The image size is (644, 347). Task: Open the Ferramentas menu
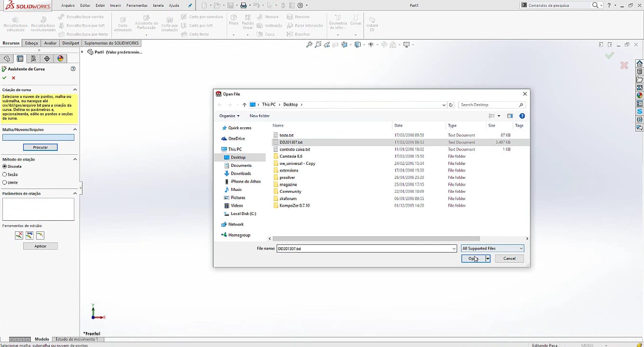(137, 5)
